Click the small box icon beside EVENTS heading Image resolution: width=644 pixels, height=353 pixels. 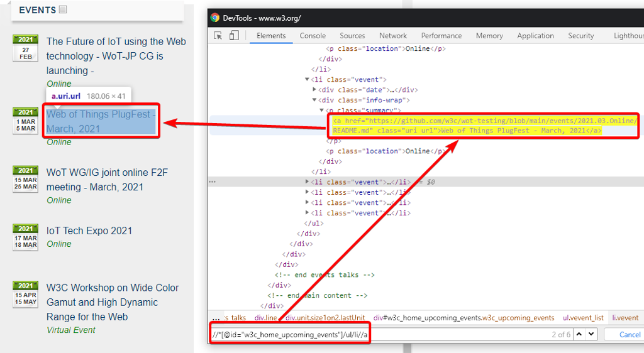pyautogui.click(x=63, y=9)
